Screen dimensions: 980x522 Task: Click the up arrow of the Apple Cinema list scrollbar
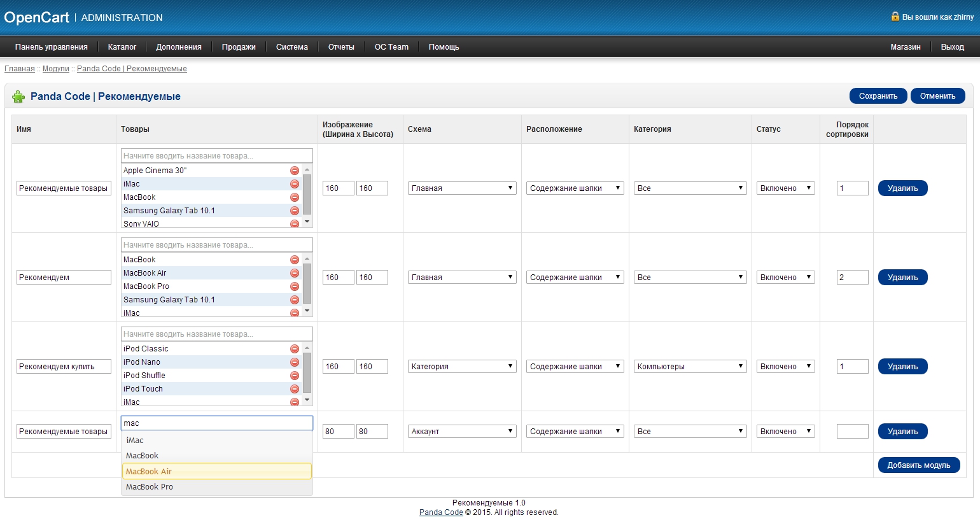[307, 169]
